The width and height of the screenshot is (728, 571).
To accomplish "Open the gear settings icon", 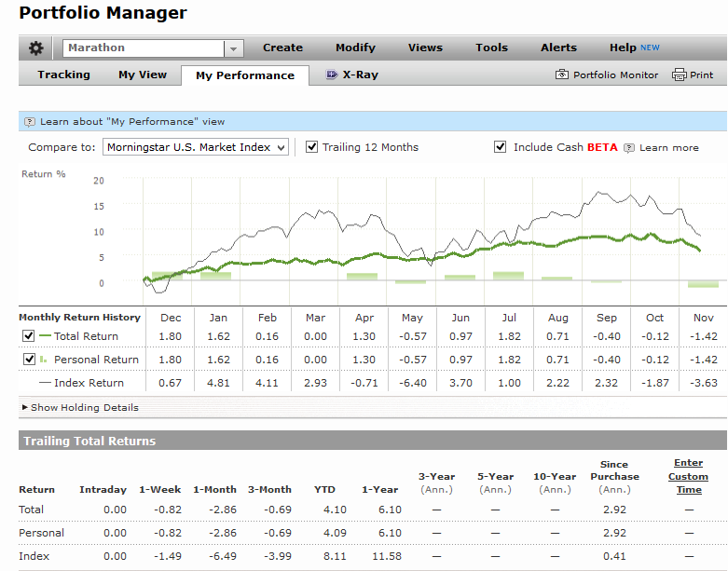I will click(x=35, y=48).
